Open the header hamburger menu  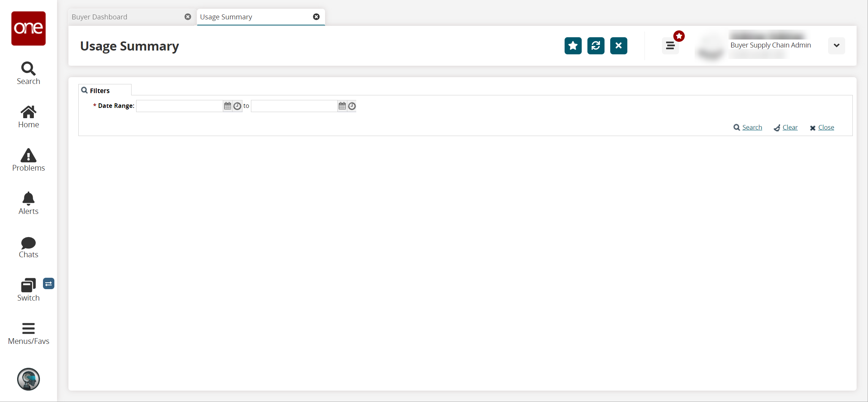tap(670, 46)
